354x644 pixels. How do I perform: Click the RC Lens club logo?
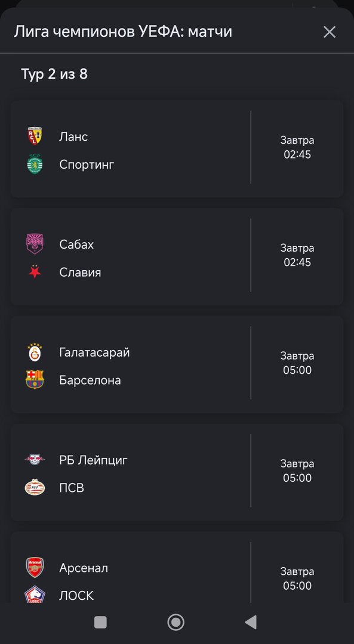35,137
